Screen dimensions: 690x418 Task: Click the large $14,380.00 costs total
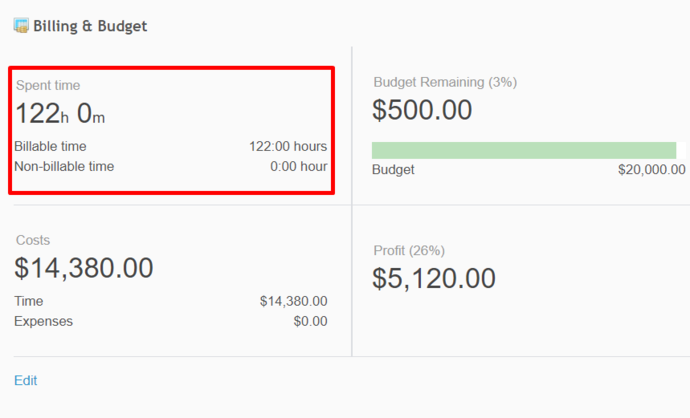84,268
